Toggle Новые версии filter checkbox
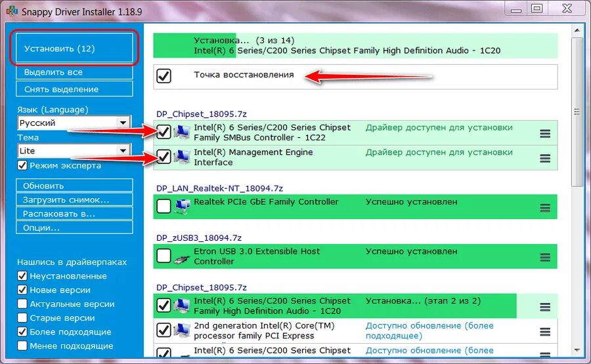Image resolution: width=591 pixels, height=364 pixels. click(22, 290)
